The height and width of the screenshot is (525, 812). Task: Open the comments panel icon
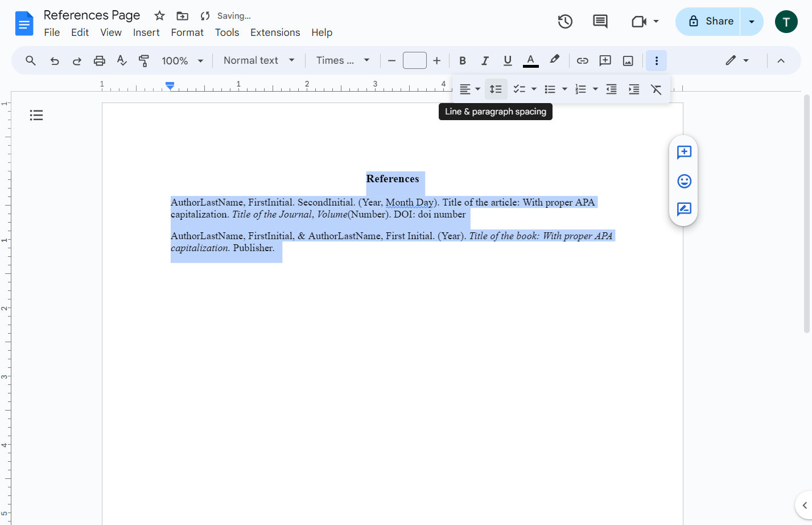[600, 22]
